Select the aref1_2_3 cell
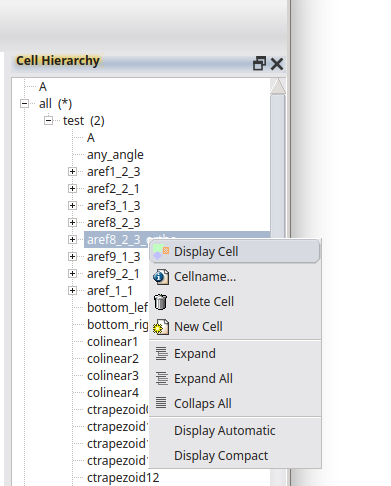 click(x=114, y=172)
